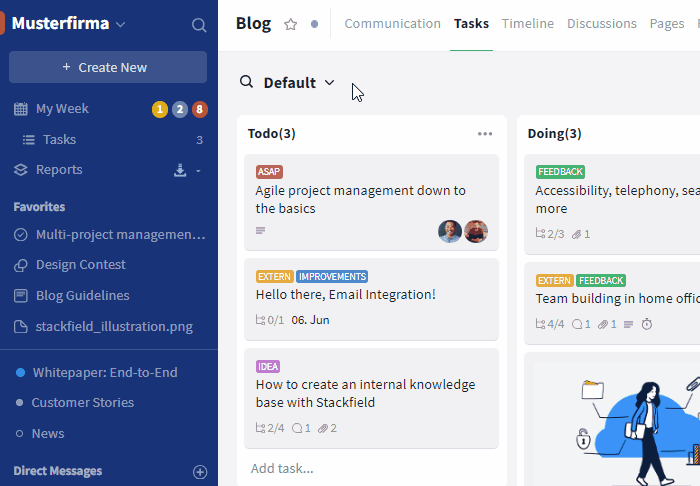Open My Week in sidebar
The width and height of the screenshot is (700, 486).
tap(62, 109)
